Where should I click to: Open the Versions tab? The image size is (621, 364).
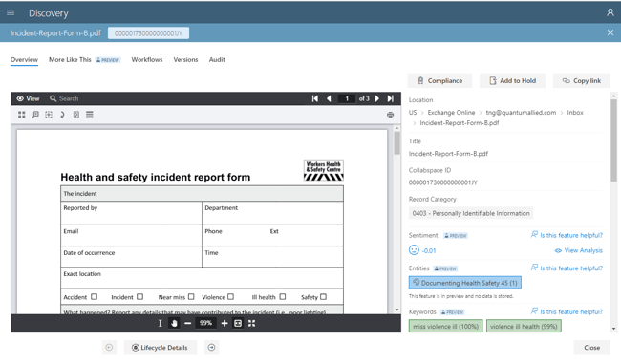185,60
